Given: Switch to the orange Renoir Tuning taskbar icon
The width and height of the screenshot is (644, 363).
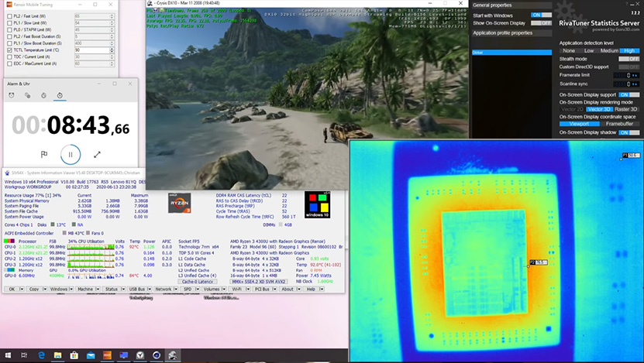Looking at the screenshot, I should (107, 355).
